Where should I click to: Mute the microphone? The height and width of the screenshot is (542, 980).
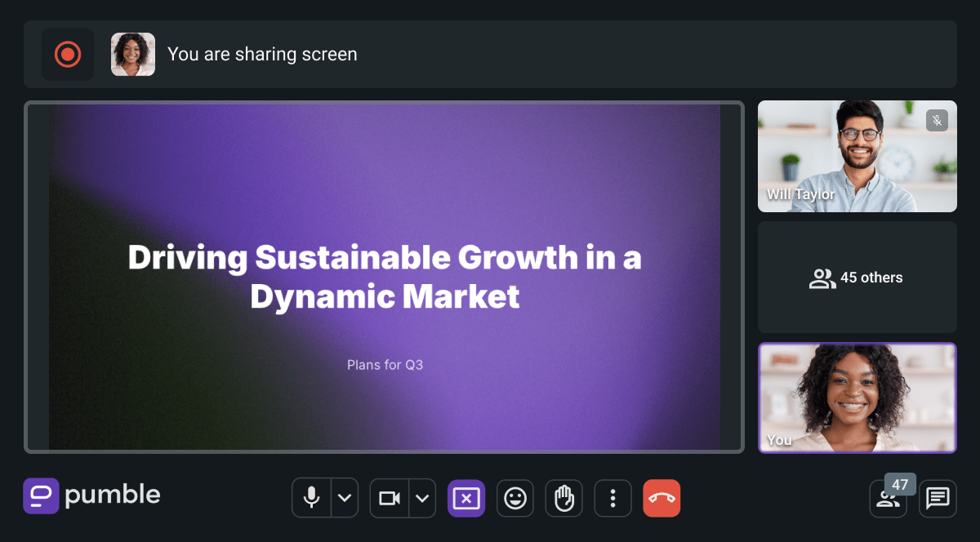[x=311, y=498]
